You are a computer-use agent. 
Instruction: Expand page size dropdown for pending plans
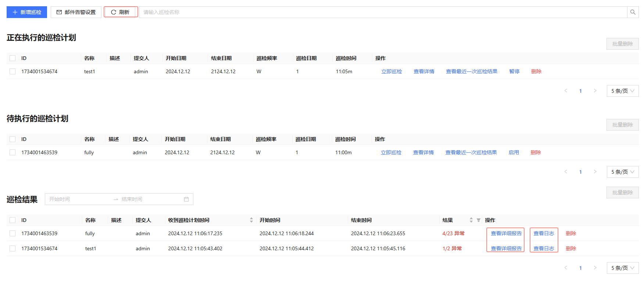pos(622,172)
